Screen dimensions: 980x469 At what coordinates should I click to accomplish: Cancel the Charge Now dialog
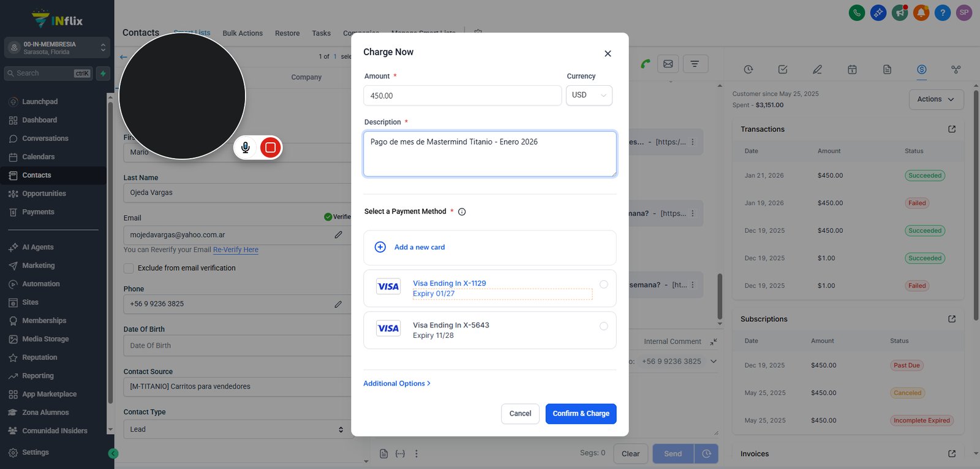(x=520, y=414)
